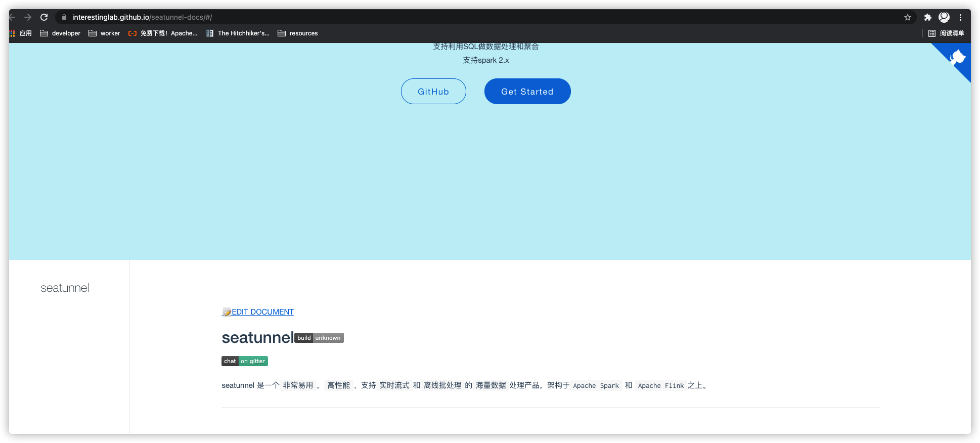Screen dimensions: 980x443
Task: Open the developer bookmarks folder
Action: click(60, 33)
